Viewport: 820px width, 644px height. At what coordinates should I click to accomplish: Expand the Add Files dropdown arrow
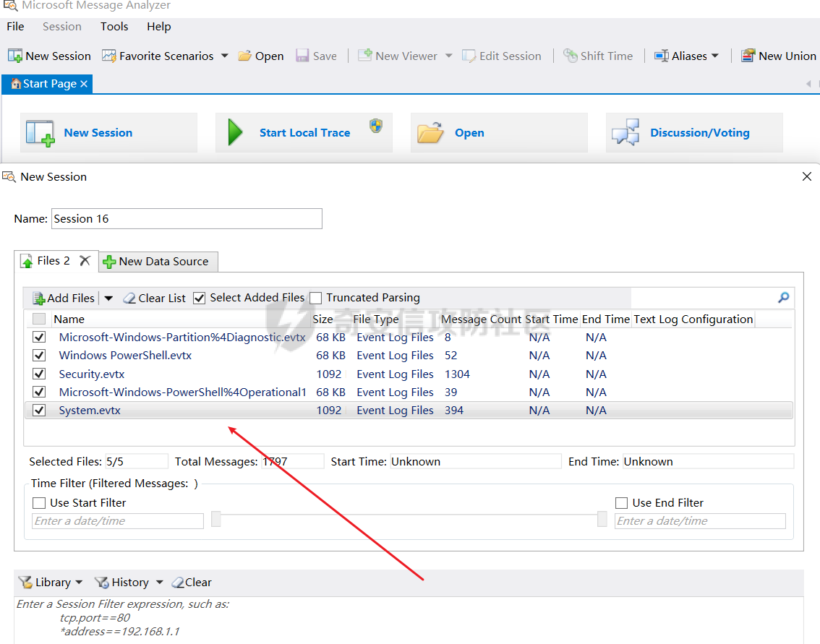tap(108, 298)
